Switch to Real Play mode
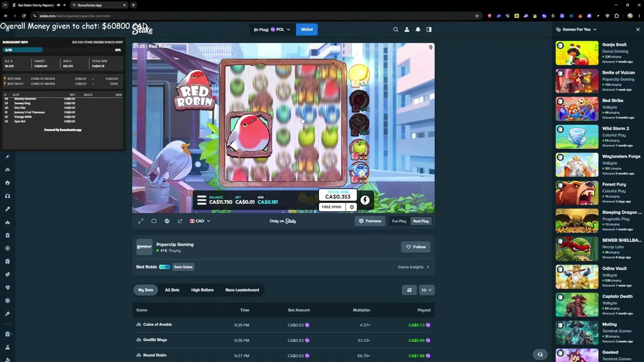Image resolution: width=644 pixels, height=362 pixels. click(421, 221)
